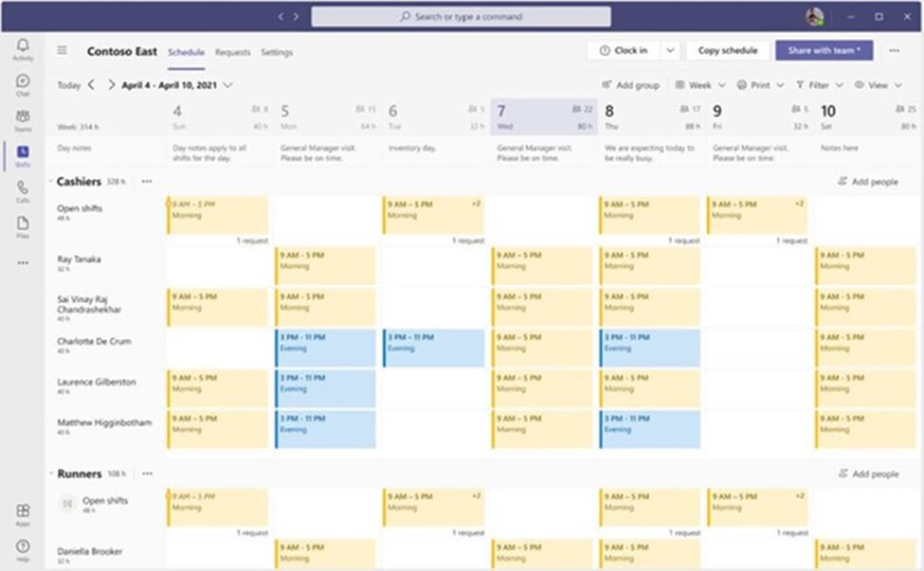The height and width of the screenshot is (571, 924).
Task: Collapse the Runners group
Action: point(51,473)
